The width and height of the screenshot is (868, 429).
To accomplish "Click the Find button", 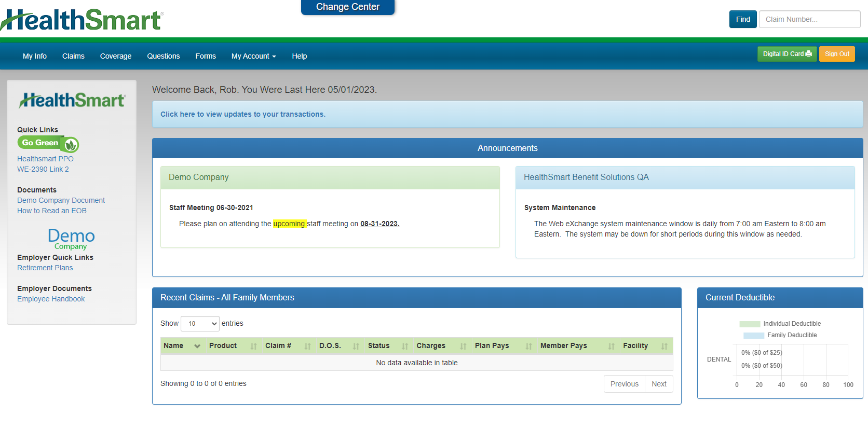I will 743,19.
